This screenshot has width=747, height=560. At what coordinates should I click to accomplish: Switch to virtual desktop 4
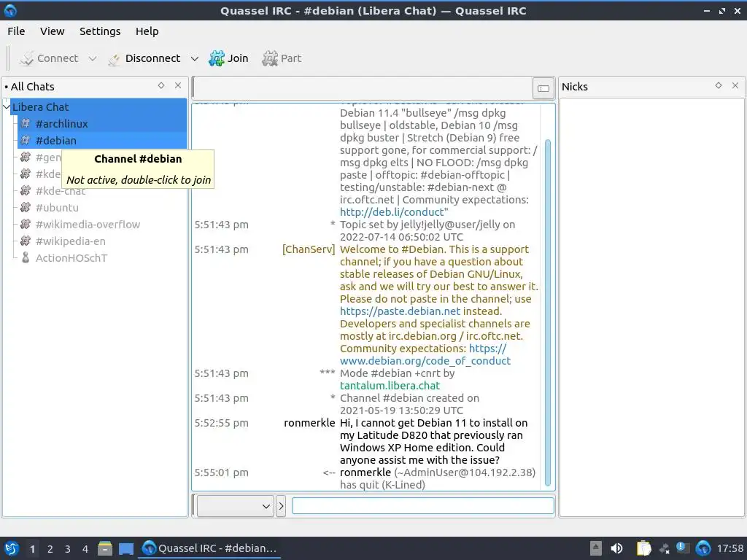[x=85, y=549]
